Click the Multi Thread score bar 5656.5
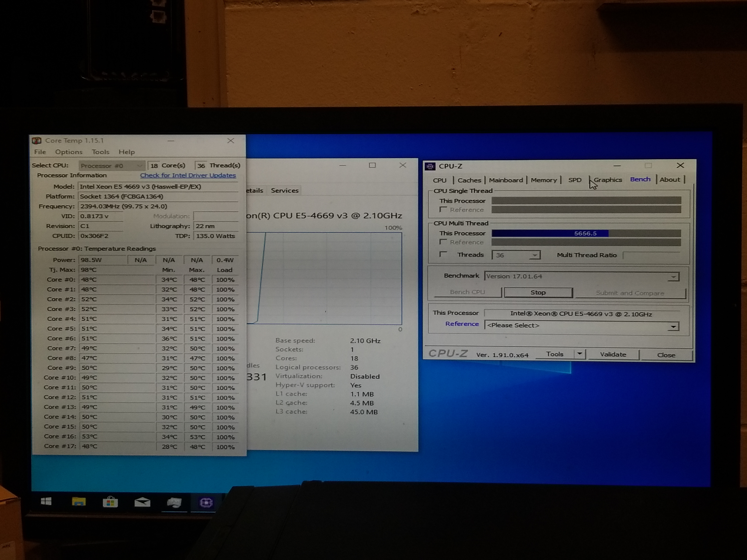Screen dimensions: 747x560 [586, 233]
